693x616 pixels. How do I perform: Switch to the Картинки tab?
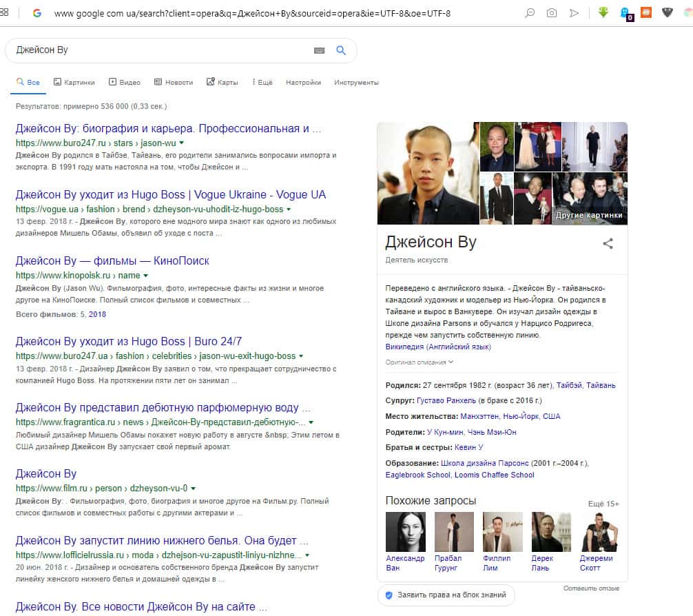74,82
